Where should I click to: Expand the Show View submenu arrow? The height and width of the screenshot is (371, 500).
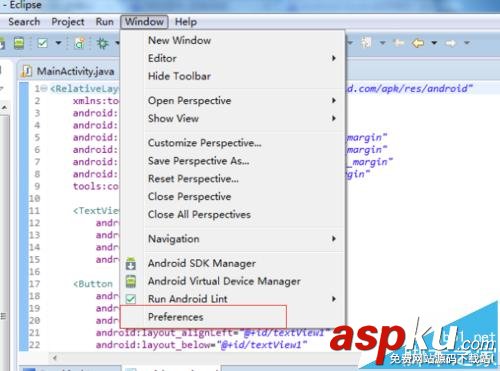point(333,118)
